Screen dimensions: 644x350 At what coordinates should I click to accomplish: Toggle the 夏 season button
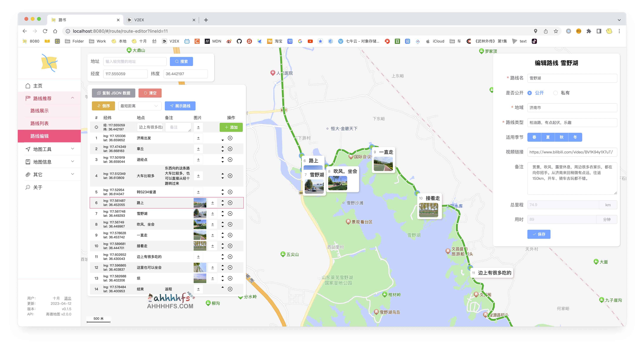coord(547,137)
